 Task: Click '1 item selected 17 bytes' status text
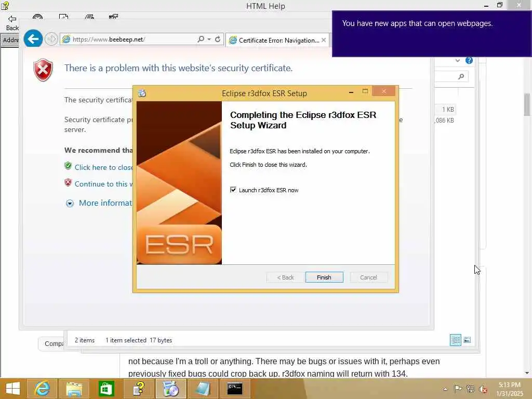point(139,340)
